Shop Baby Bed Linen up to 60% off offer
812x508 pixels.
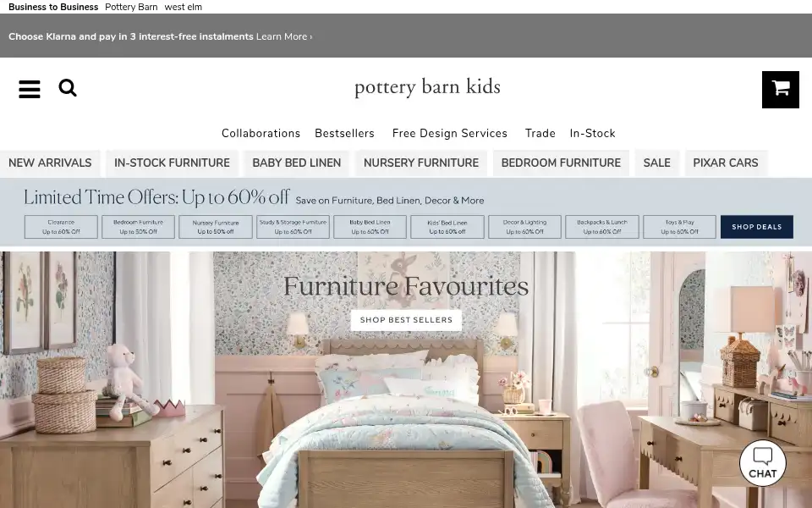tap(370, 227)
